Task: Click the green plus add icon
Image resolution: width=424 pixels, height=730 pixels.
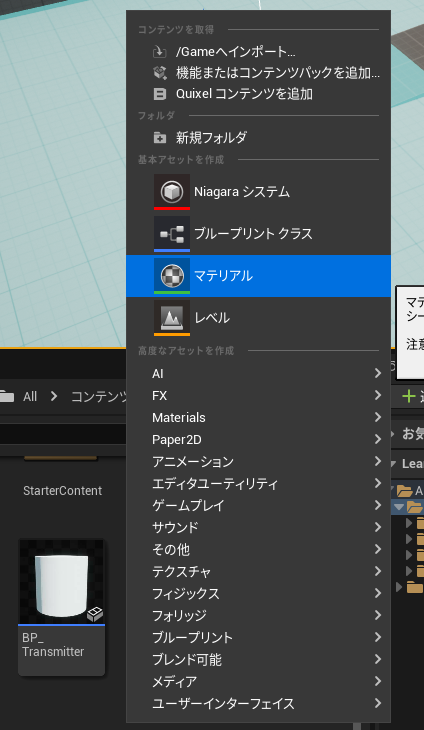Action: click(409, 396)
